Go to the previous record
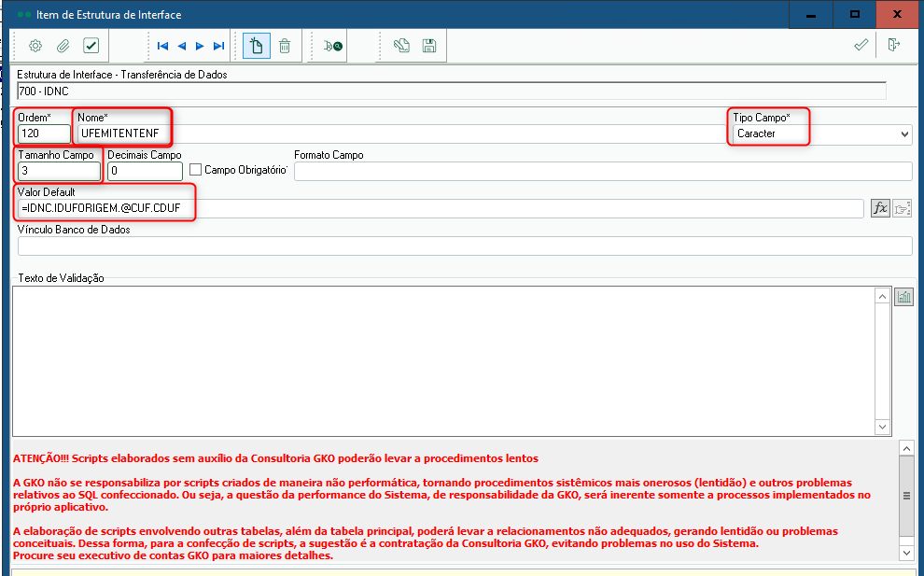 pos(181,46)
